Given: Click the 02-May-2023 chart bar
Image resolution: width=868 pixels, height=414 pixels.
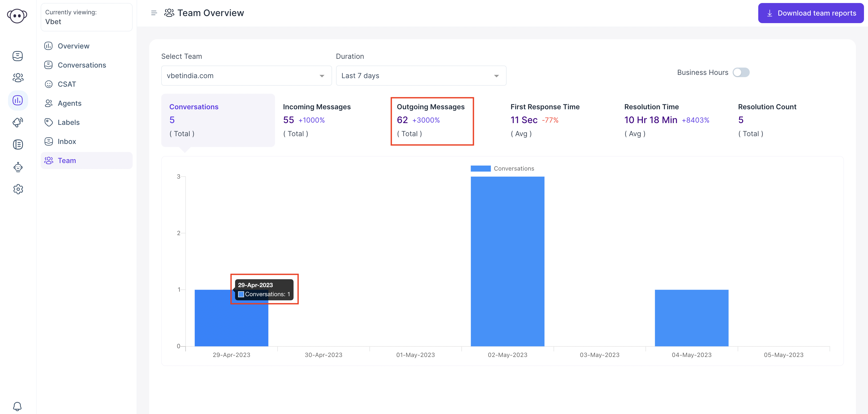Looking at the screenshot, I should [507, 261].
